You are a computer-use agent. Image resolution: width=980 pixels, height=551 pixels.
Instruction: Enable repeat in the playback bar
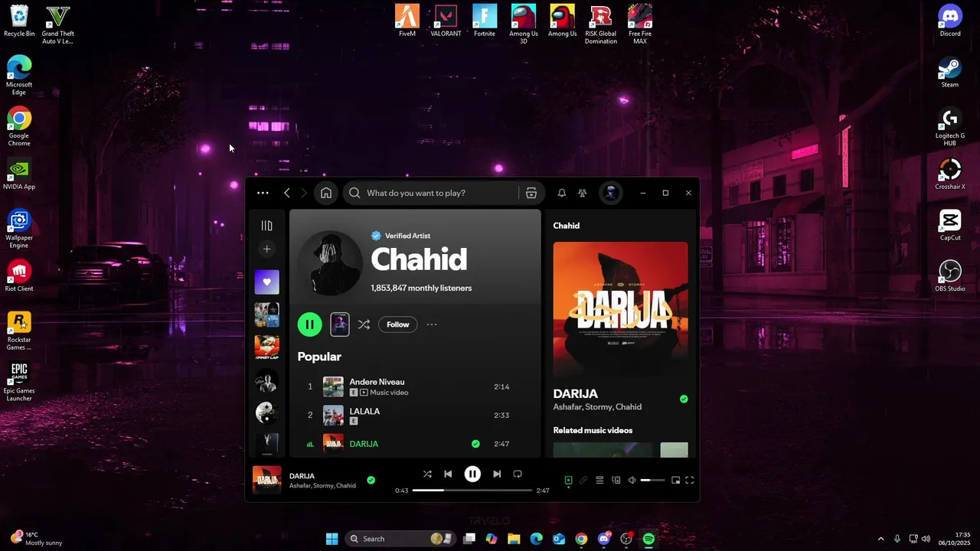click(518, 474)
